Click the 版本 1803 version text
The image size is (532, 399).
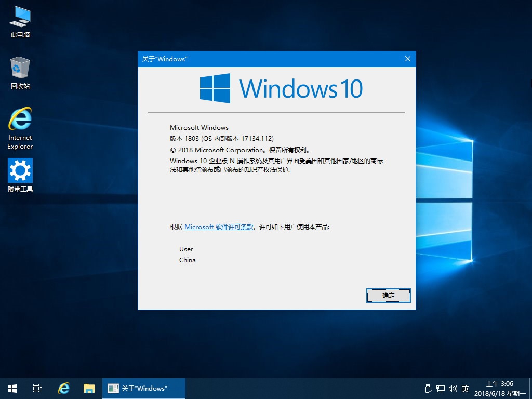221,138
